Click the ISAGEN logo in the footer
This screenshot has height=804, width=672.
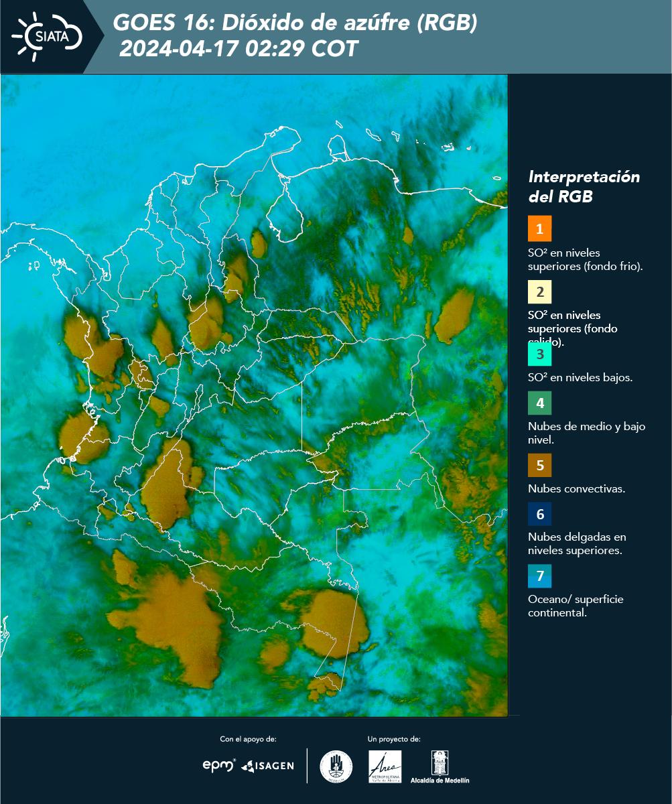tap(268, 765)
